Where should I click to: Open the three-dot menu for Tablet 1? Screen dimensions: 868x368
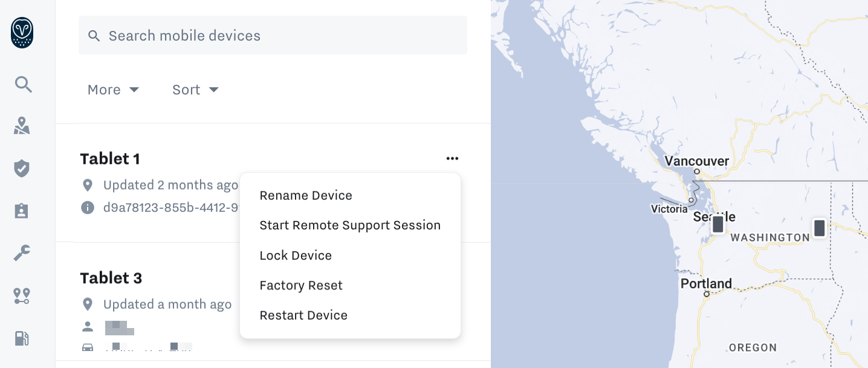[x=452, y=158]
